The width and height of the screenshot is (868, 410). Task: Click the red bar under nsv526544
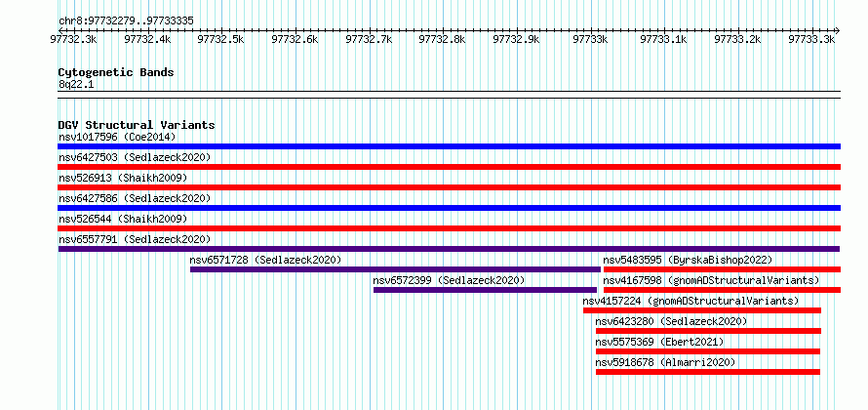449,228
